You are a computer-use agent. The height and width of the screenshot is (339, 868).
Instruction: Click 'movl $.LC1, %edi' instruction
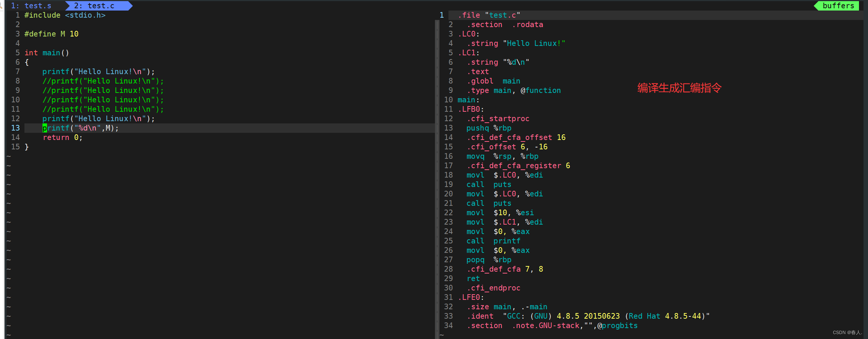(505, 222)
